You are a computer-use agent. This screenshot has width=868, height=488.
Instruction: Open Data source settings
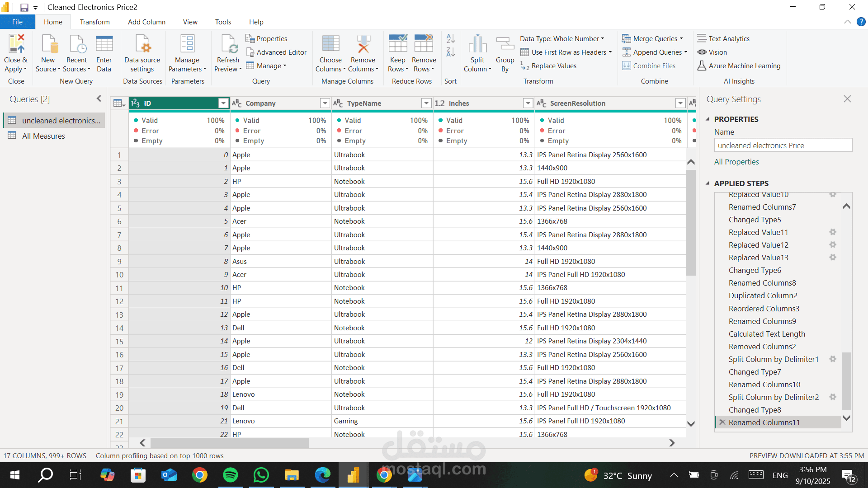point(142,54)
